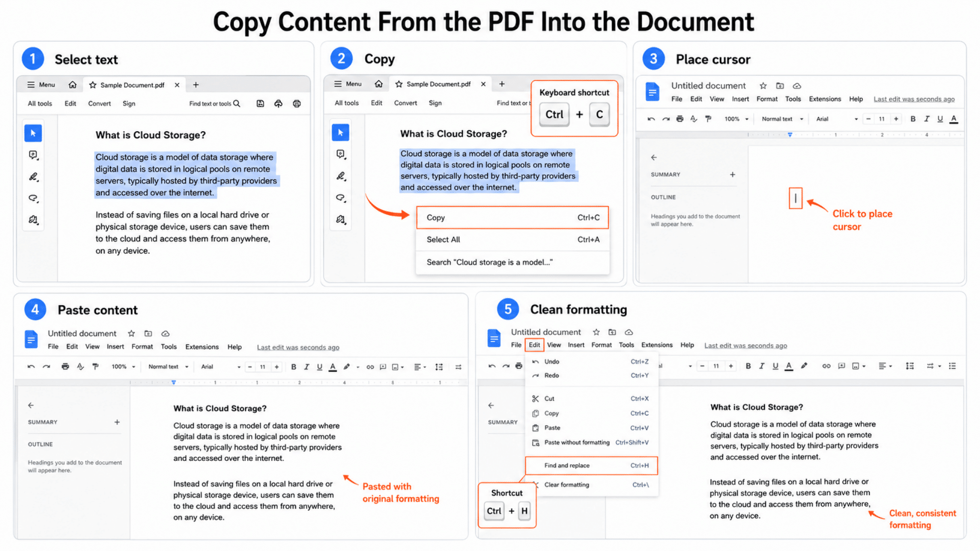
Task: Click Undo arrow in step 3 Docs toolbar
Action: 651,119
